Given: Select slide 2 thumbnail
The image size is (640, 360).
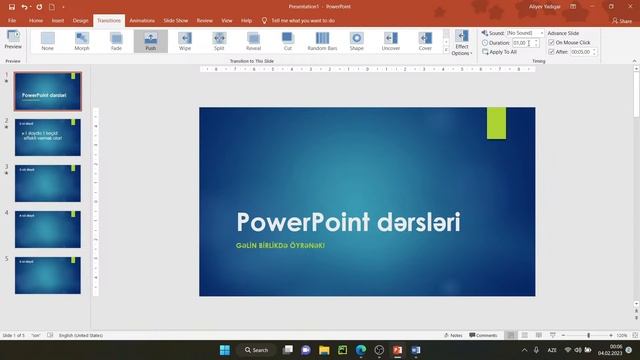Looking at the screenshot, I should (x=48, y=137).
